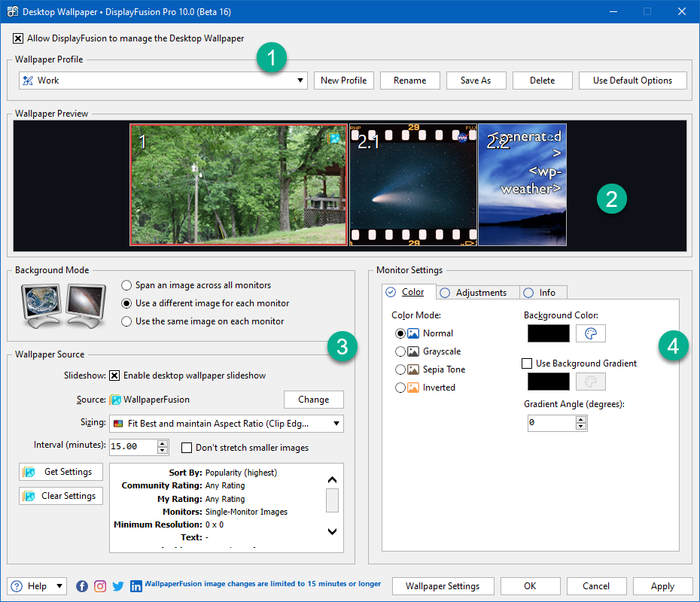Select Use a different image for each monitor
700x602 pixels.
pyautogui.click(x=126, y=303)
